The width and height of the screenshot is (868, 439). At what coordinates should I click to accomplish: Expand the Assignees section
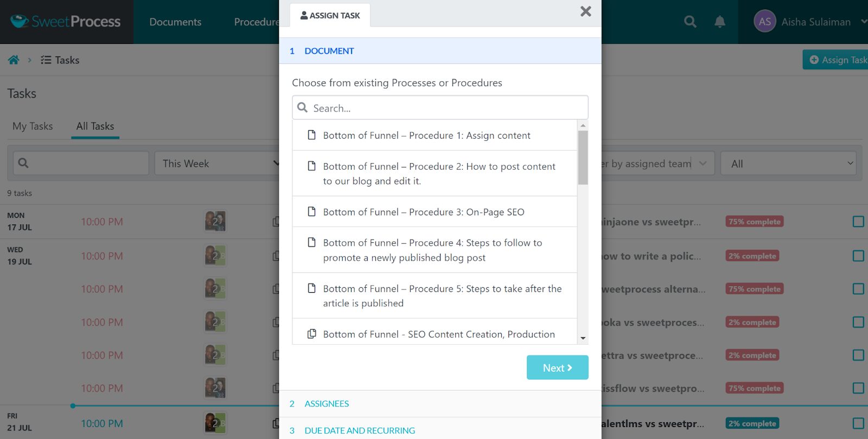coord(327,404)
